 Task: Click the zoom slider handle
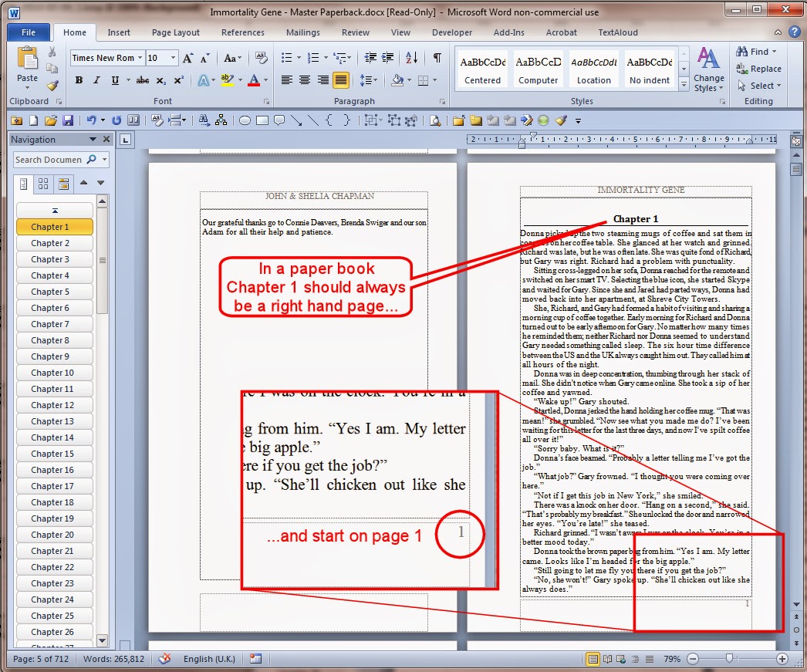tap(729, 659)
